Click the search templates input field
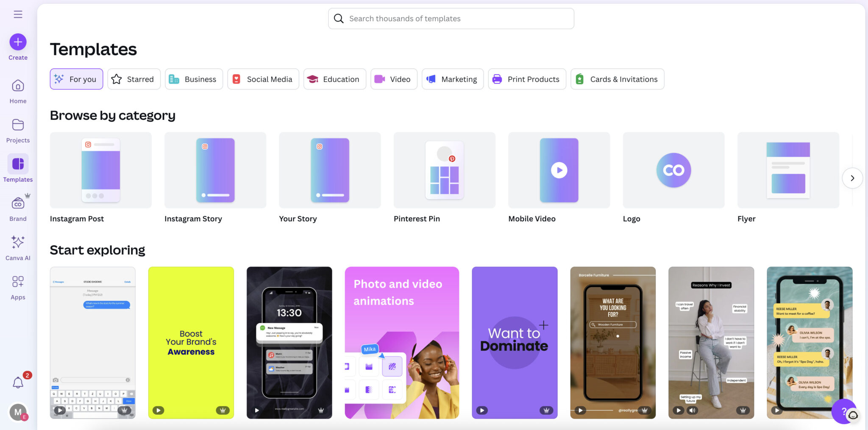This screenshot has width=868, height=430. (451, 19)
